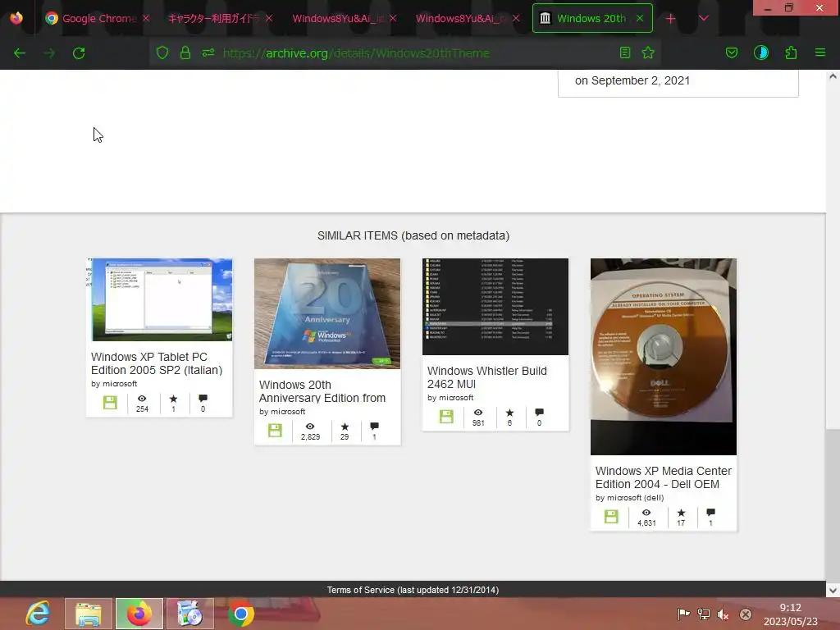Open Terms of Service footer link
840x630 pixels.
point(413,590)
